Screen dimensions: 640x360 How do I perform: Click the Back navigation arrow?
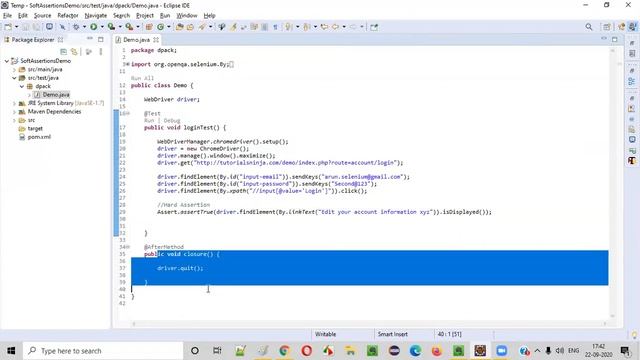336,27
